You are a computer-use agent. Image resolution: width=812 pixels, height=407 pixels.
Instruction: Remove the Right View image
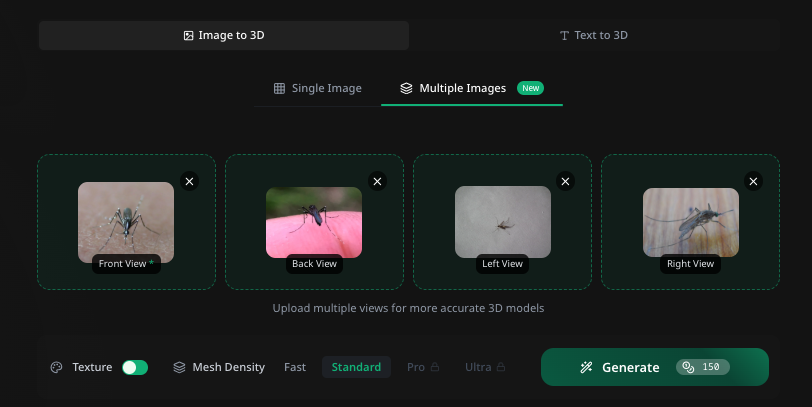(x=753, y=181)
